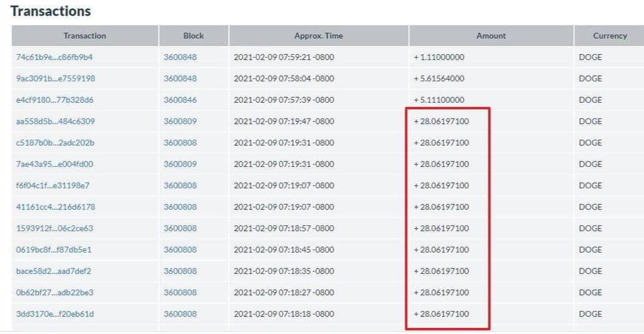Select the 28.06197100 amount in the c5187b0b row
The image size is (644, 334).
pos(441,142)
